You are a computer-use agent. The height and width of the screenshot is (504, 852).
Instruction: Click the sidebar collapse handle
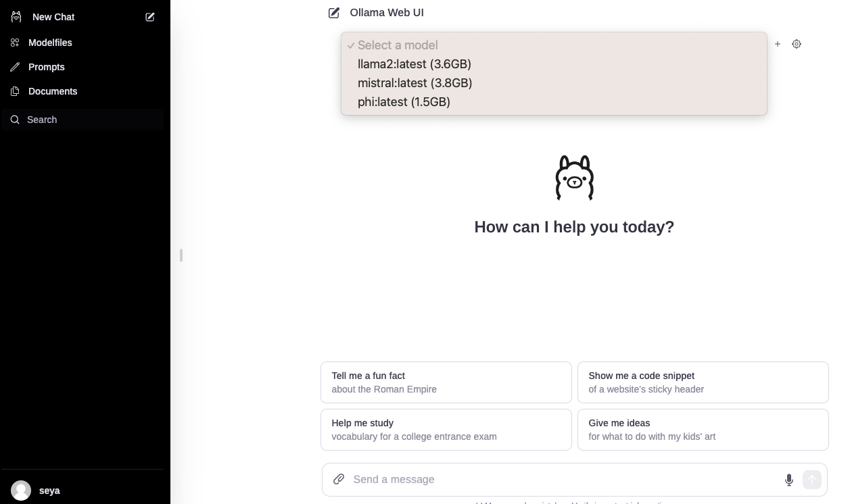tap(181, 255)
